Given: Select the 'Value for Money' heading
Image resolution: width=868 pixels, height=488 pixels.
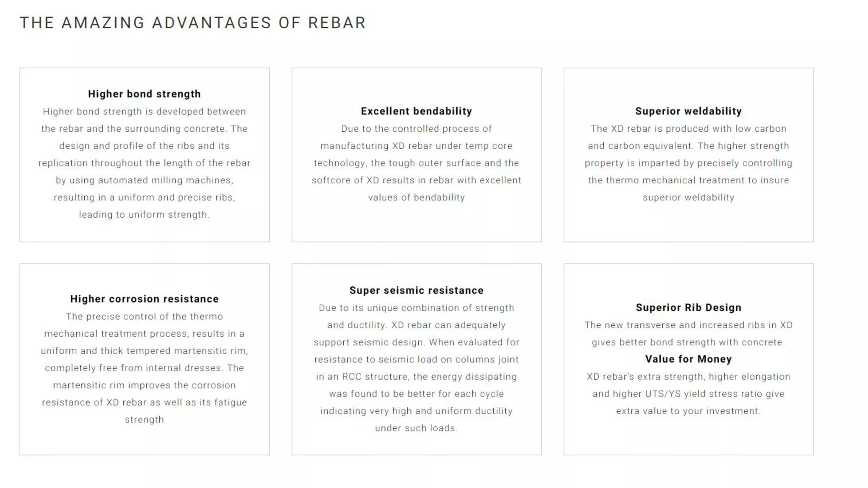Looking at the screenshot, I should coord(689,359).
